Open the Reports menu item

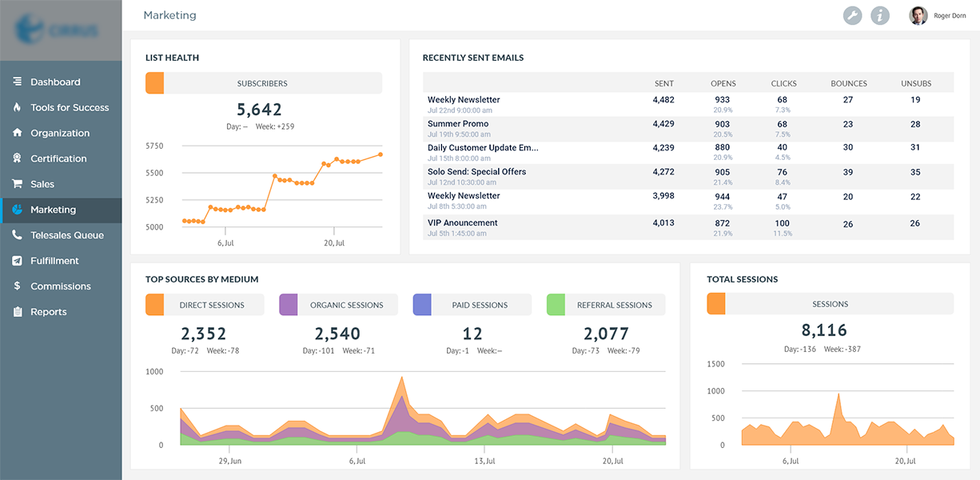pyautogui.click(x=48, y=312)
